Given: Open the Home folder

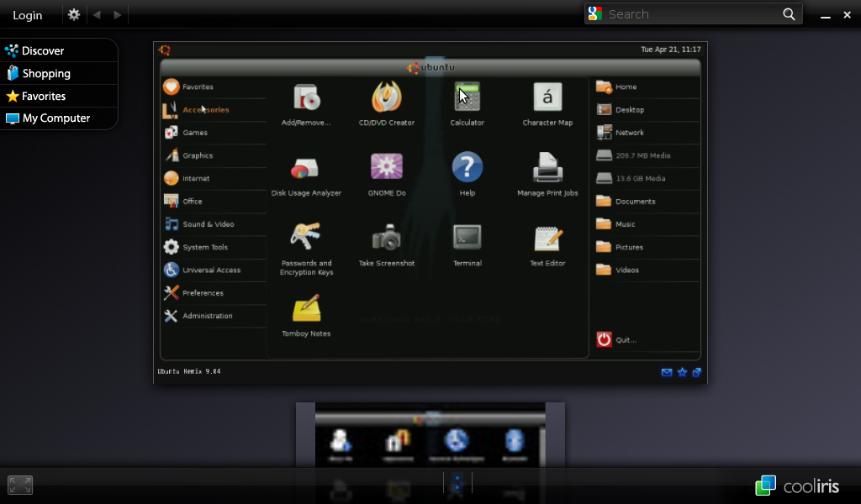Looking at the screenshot, I should (x=647, y=87).
